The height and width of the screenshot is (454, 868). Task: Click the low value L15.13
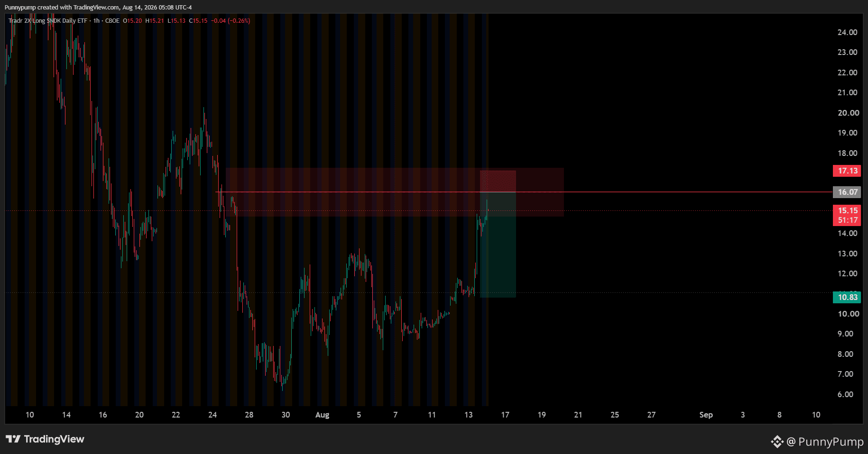[176, 21]
